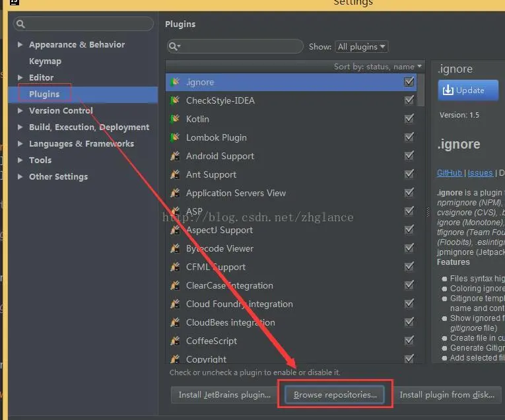Click the Lombok Plugin icon
This screenshot has height=420, width=505.
[175, 137]
